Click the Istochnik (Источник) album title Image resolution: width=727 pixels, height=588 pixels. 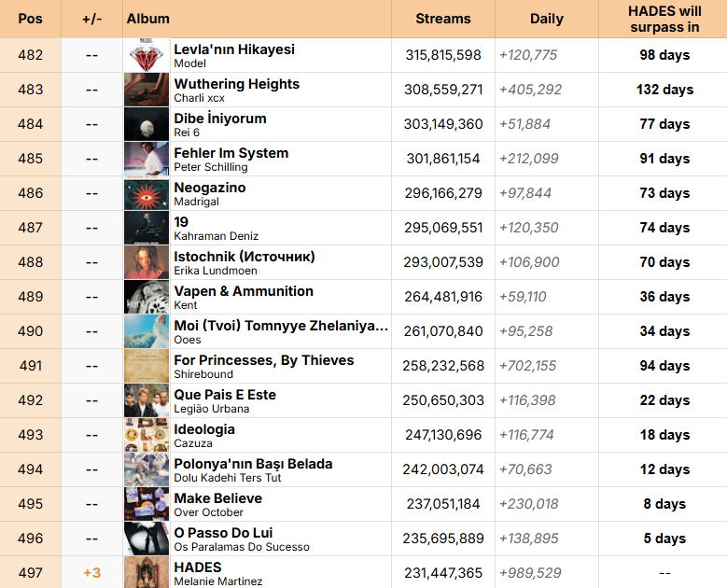point(245,257)
